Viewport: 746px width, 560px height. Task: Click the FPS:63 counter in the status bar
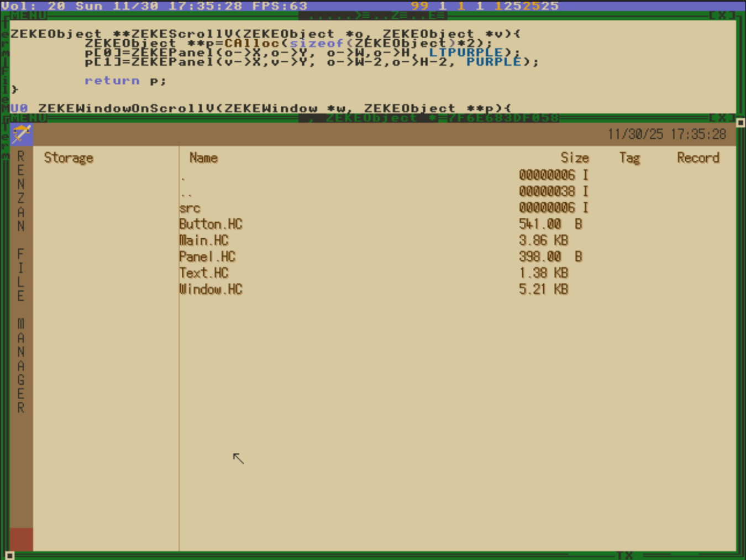(280, 6)
